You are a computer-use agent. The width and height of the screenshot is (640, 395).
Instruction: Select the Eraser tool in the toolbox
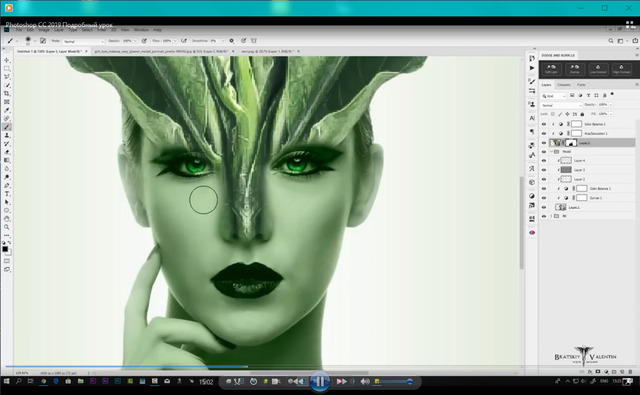coord(7,152)
